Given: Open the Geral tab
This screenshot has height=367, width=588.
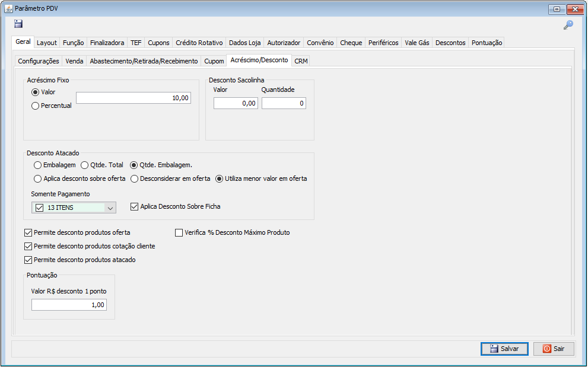Looking at the screenshot, I should click(x=23, y=42).
